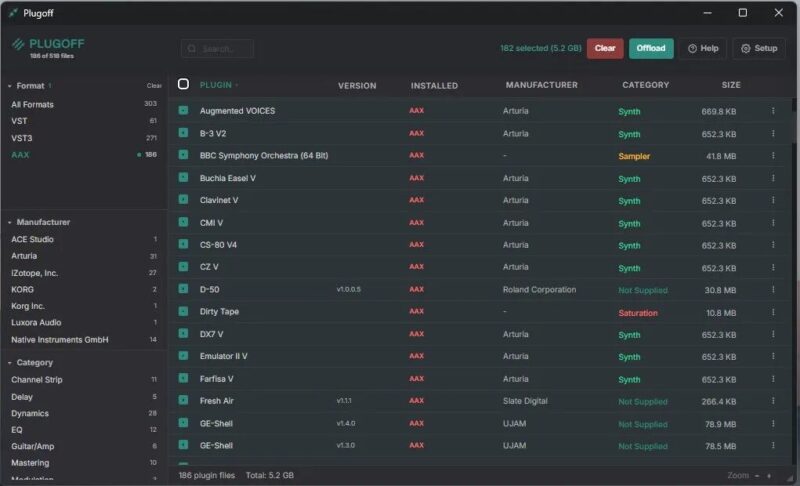This screenshot has width=800, height=486.
Task: Open row options for D-50
Action: (773, 289)
